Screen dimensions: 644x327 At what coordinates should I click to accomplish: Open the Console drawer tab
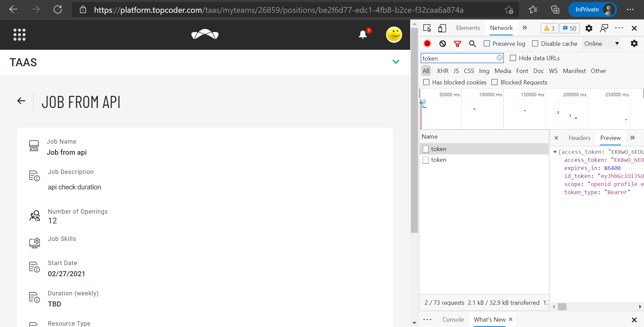coord(453,320)
